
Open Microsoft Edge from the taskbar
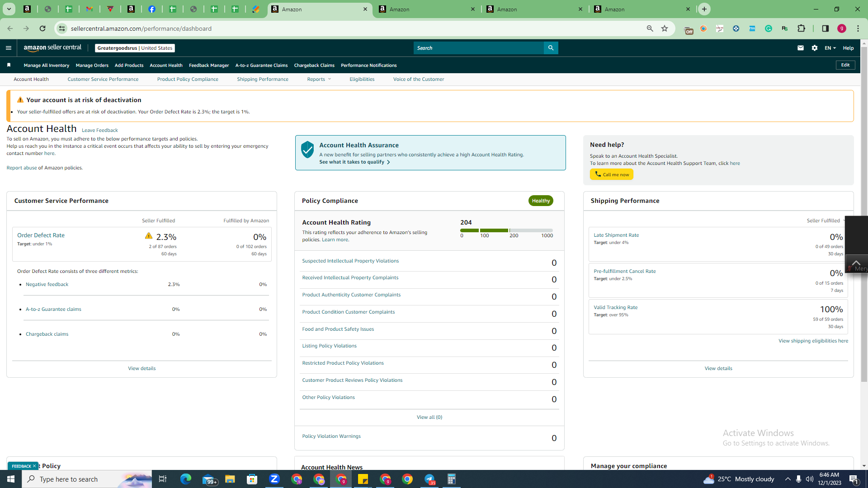tap(186, 479)
